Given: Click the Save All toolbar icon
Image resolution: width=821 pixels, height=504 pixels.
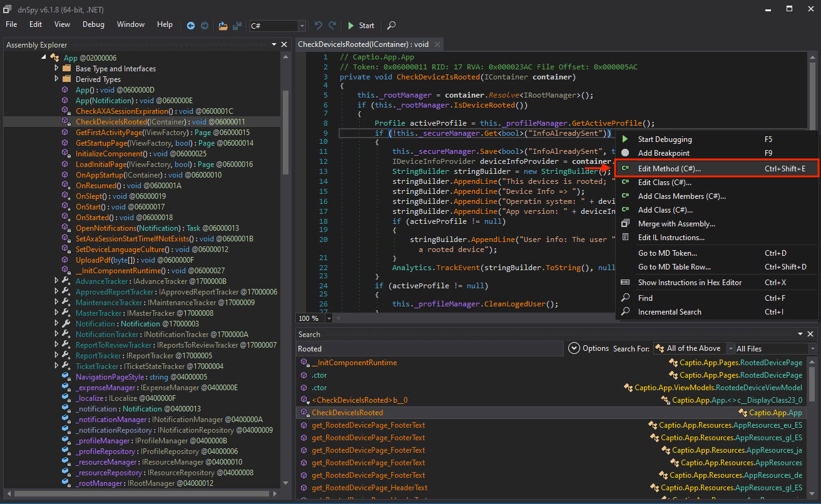Looking at the screenshot, I should click(x=237, y=26).
